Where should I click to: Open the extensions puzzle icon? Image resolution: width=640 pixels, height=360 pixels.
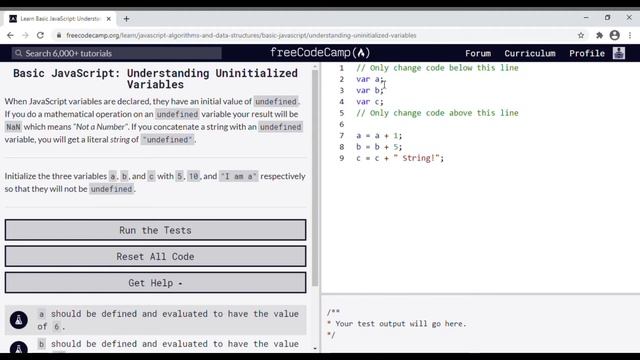(x=599, y=36)
